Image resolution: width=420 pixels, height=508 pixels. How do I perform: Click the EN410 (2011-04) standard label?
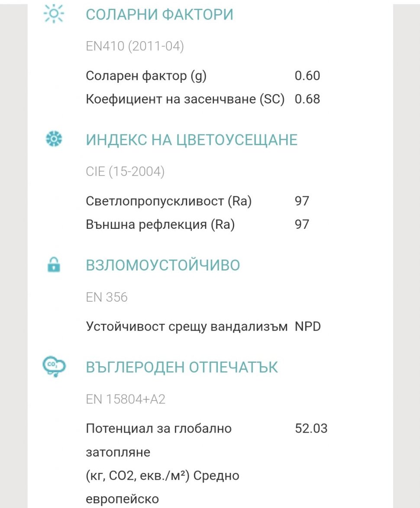point(135,46)
